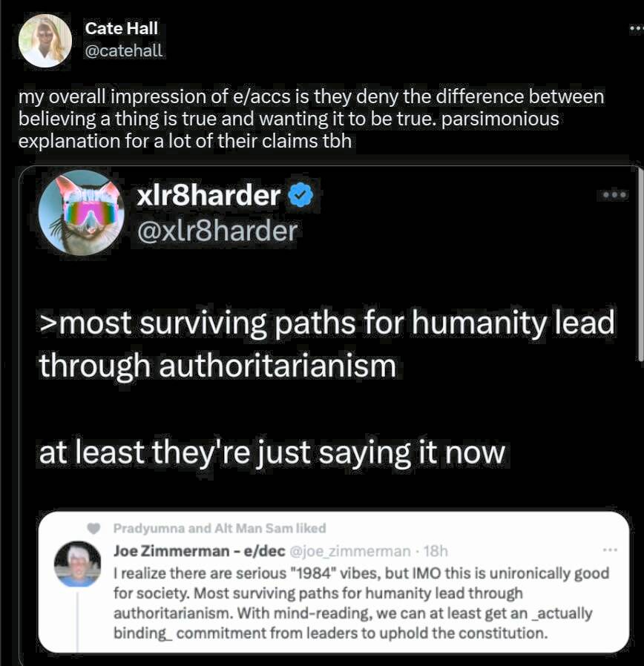The height and width of the screenshot is (666, 644).
Task: Click the blue verified badge
Action: (300, 197)
